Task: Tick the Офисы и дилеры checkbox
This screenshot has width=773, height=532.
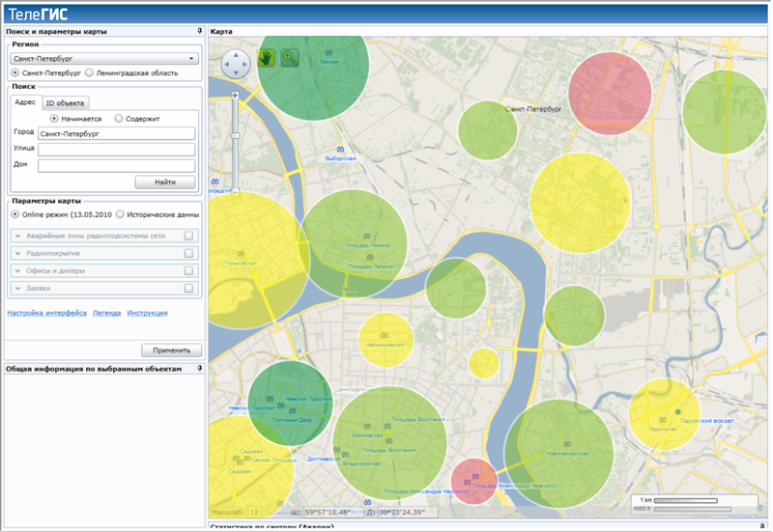Action: coord(188,270)
